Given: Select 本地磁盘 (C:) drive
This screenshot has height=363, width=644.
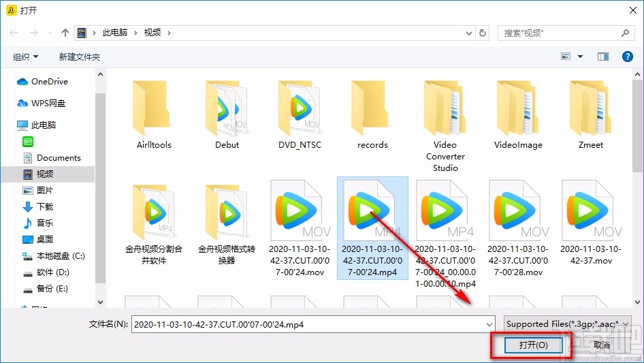Looking at the screenshot, I should pos(54,255).
